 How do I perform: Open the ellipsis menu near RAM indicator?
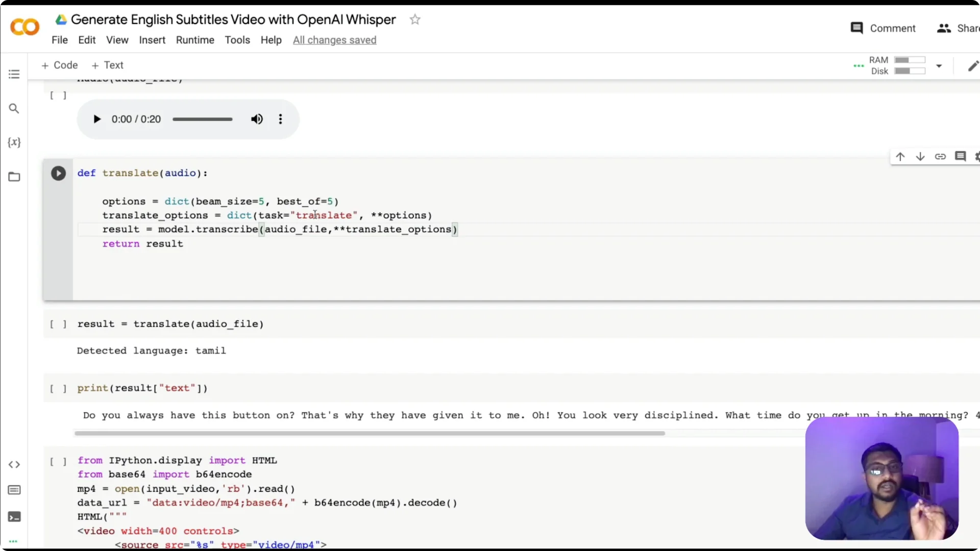coord(859,66)
